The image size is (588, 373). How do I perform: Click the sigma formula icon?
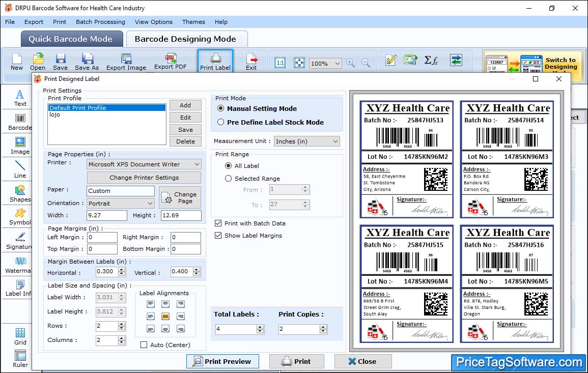[x=431, y=60]
